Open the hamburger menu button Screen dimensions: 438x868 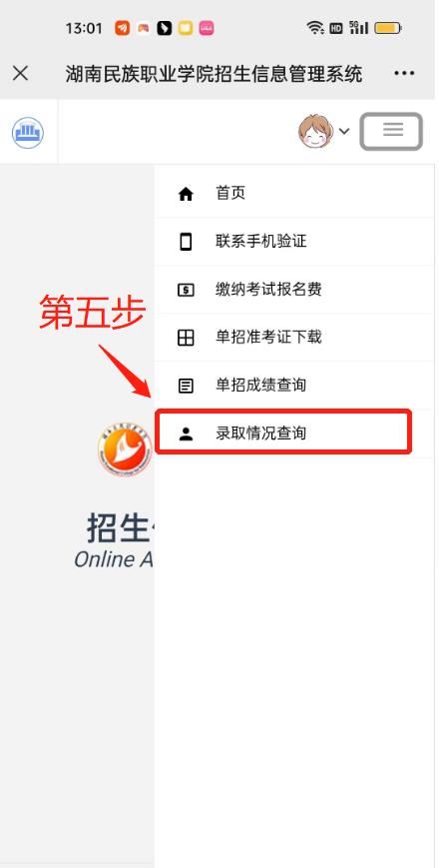[x=391, y=131]
